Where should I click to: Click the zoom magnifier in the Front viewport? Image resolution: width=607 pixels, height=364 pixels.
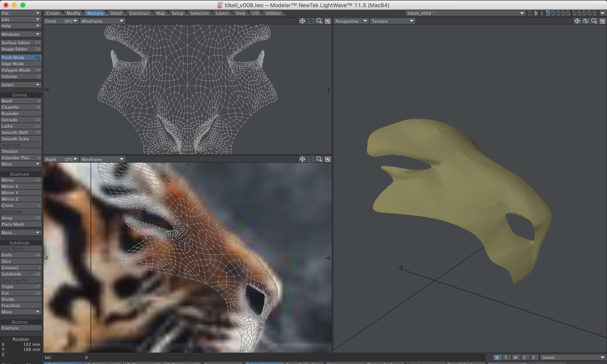[319, 21]
